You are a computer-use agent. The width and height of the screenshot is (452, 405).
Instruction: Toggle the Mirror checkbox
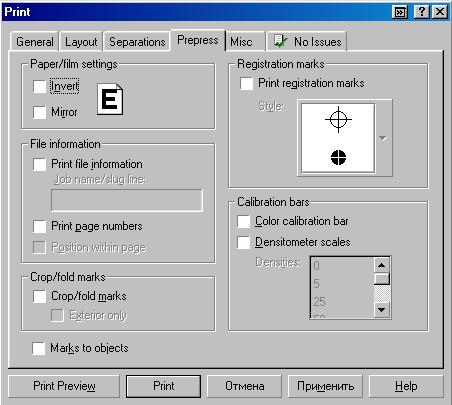[x=40, y=112]
